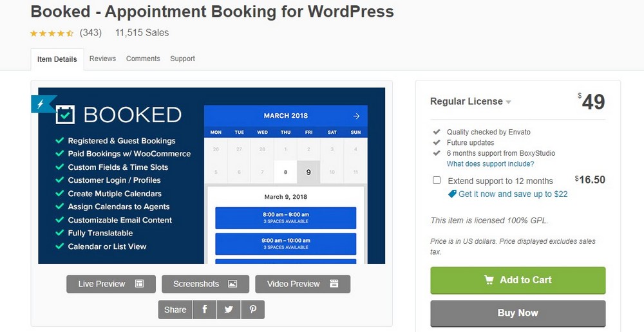The height and width of the screenshot is (332, 644).
Task: Open the Support tab
Action: [182, 59]
